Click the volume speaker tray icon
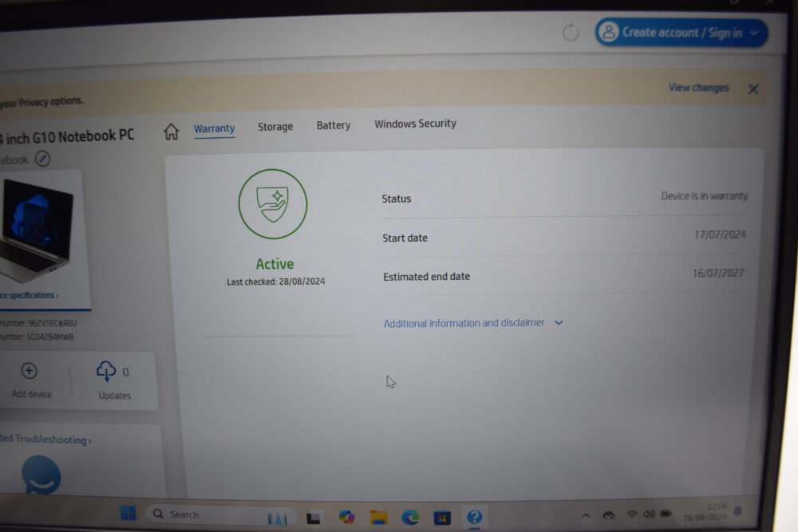The height and width of the screenshot is (532, 798). [x=649, y=514]
